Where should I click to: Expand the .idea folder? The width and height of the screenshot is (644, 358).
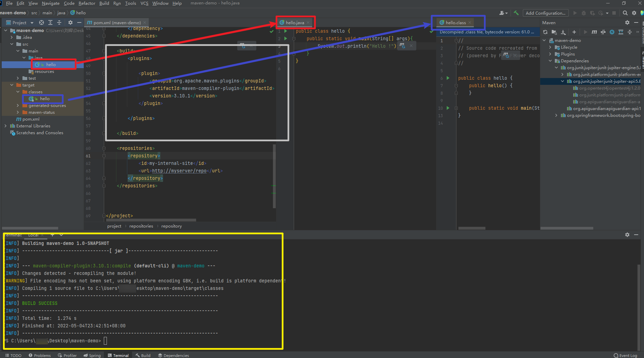[x=12, y=37]
